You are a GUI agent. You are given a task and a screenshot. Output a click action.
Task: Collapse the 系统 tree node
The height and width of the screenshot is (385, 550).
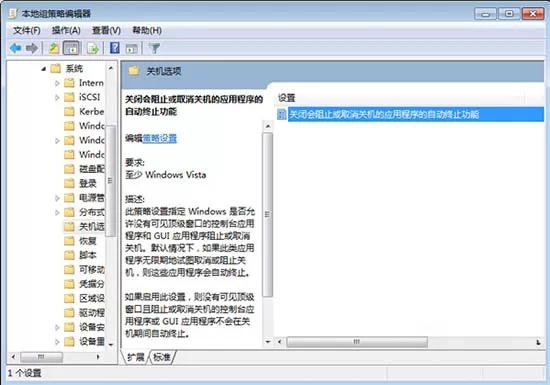click(x=43, y=69)
